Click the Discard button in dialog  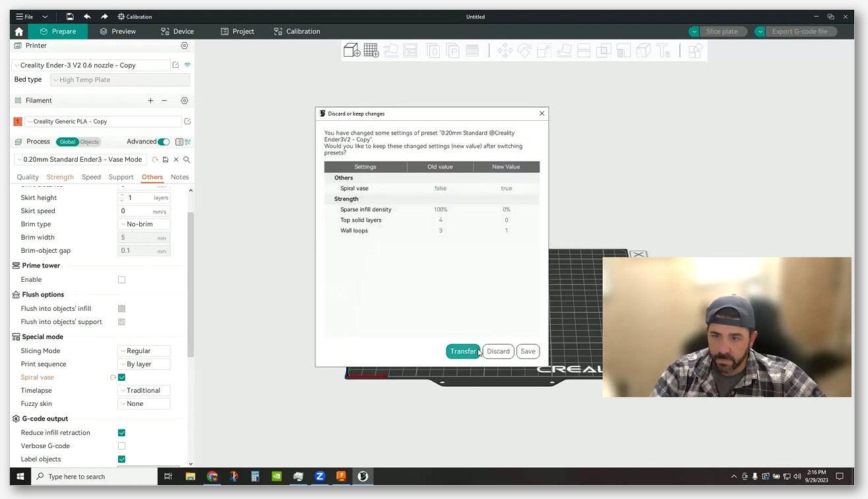tap(498, 351)
